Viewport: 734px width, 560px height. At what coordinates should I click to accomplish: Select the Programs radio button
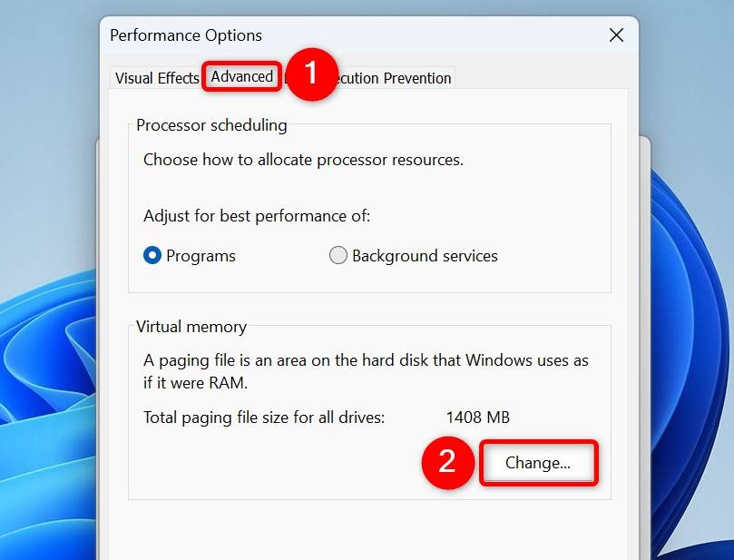(152, 255)
